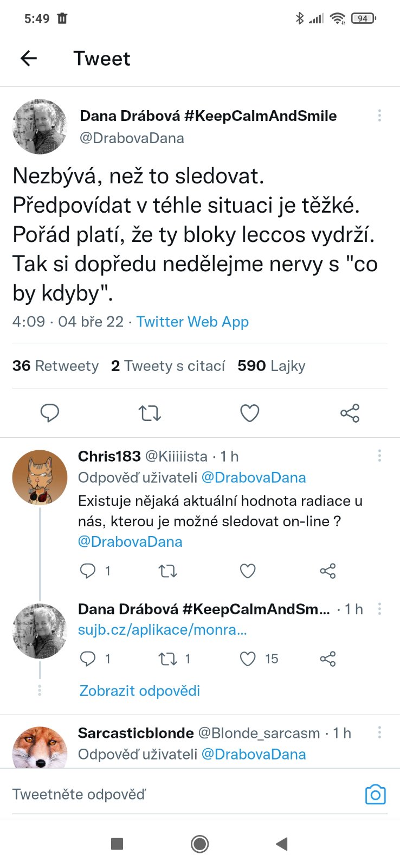Open Chris183's cat profile picture
Viewport: 400px width, 868px height.
click(40, 477)
